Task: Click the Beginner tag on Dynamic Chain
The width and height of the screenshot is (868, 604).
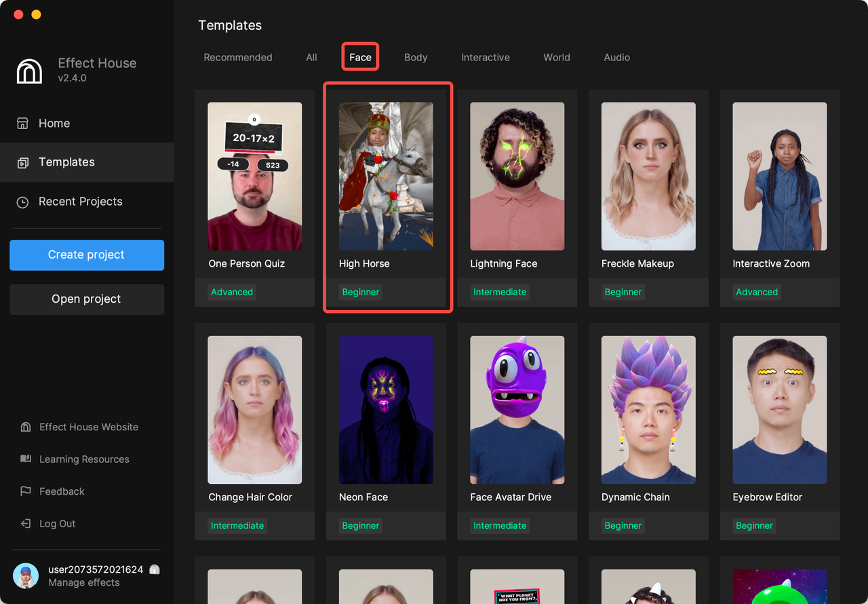Action: click(623, 526)
